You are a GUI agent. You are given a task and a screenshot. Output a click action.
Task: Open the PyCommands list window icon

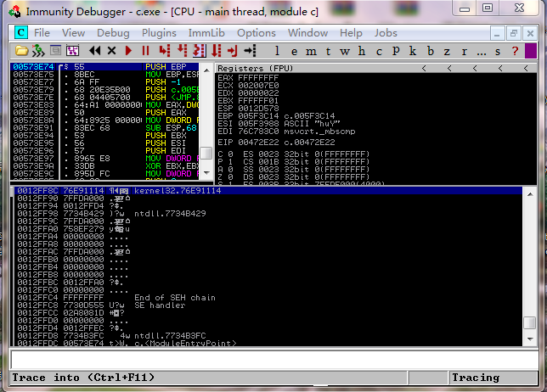coord(55,51)
